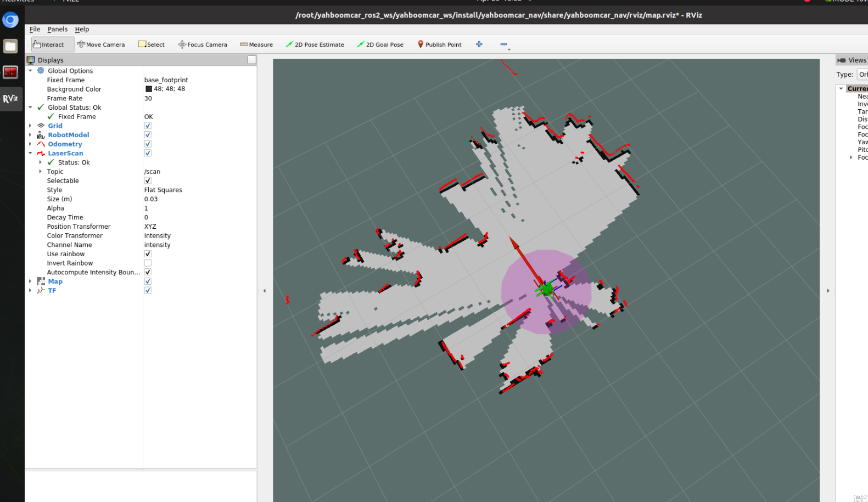Collapse the Global Options tree node

coord(30,71)
